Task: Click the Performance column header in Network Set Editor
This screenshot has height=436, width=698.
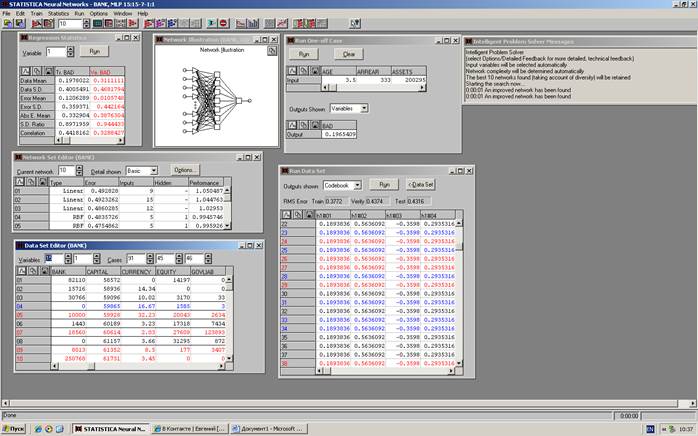Action: (x=205, y=182)
